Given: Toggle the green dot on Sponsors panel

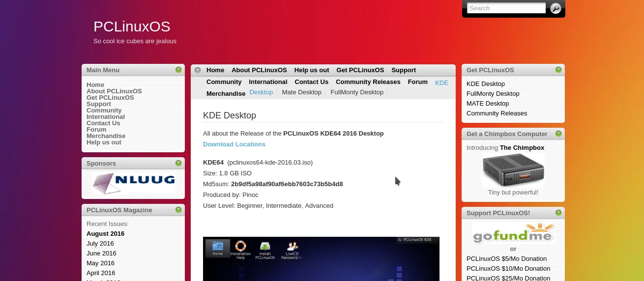Looking at the screenshot, I should coord(178,163).
